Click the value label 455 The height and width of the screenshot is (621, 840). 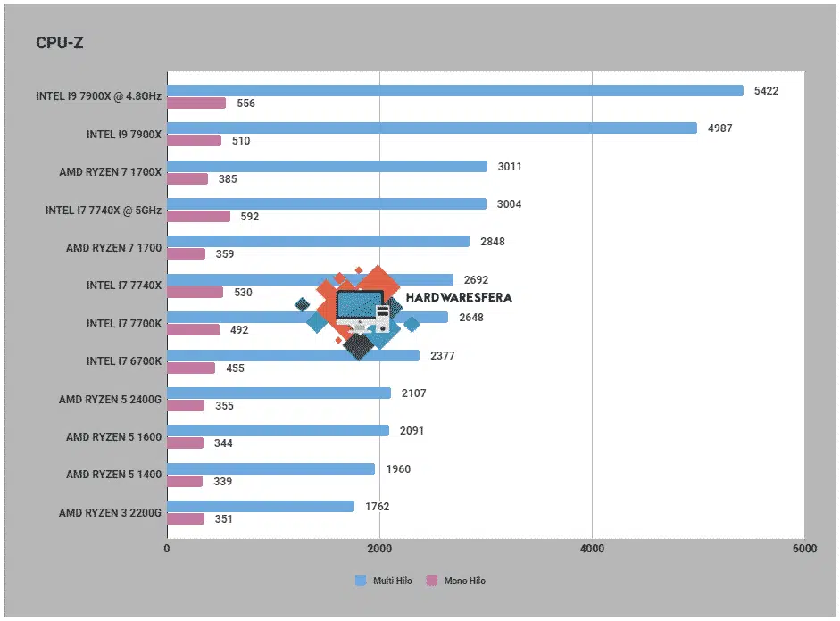pos(235,368)
